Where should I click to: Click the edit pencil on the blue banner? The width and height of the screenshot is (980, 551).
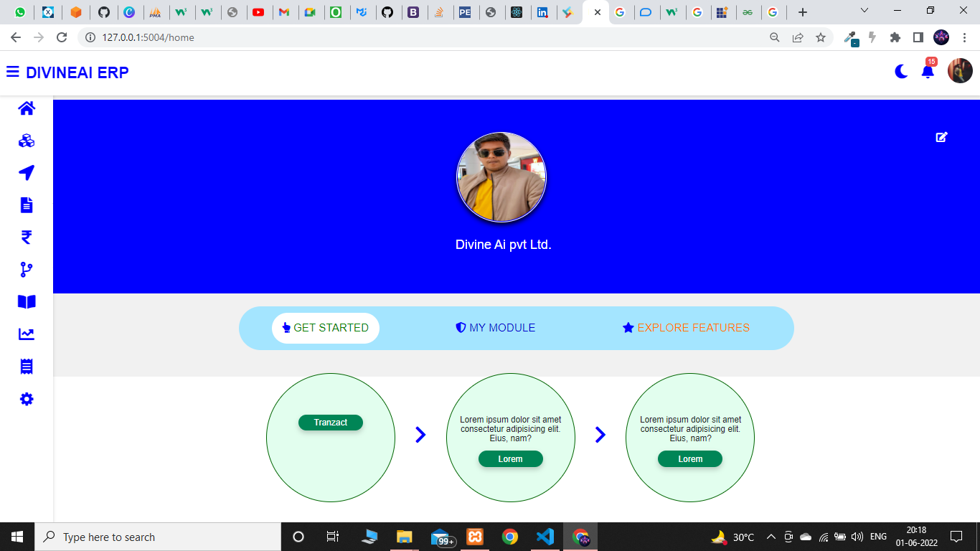(942, 137)
